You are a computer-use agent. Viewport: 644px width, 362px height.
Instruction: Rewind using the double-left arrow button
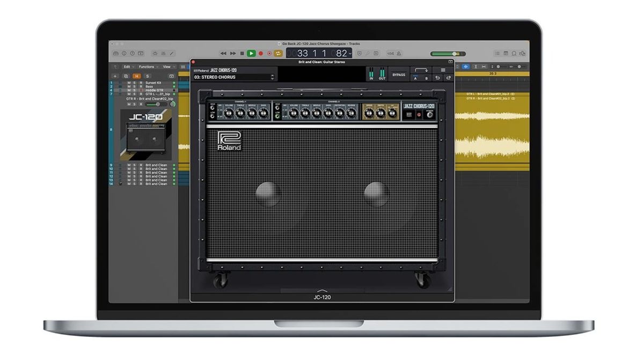click(223, 54)
